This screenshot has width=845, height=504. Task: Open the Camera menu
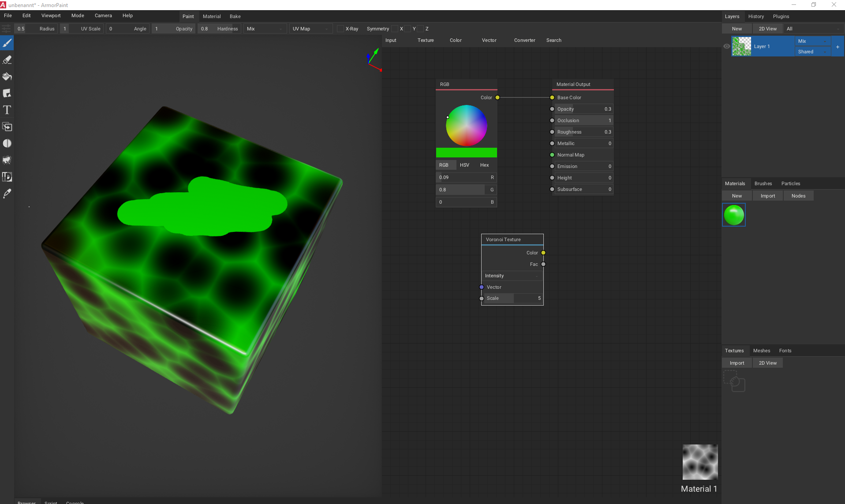click(103, 16)
